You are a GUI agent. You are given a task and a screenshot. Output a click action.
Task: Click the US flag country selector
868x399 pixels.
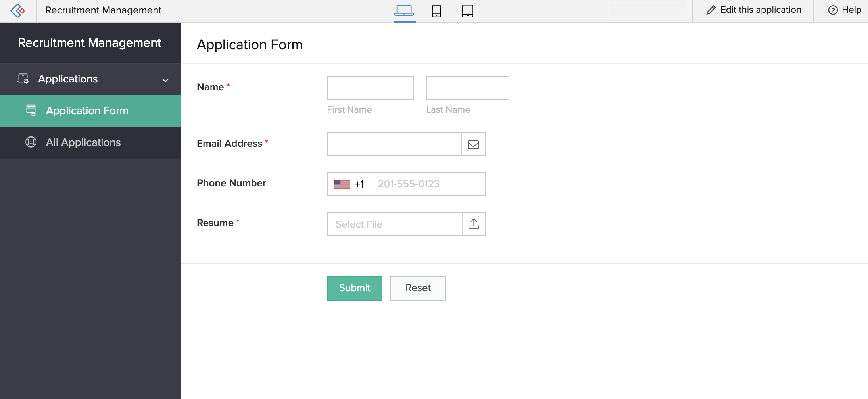click(342, 184)
